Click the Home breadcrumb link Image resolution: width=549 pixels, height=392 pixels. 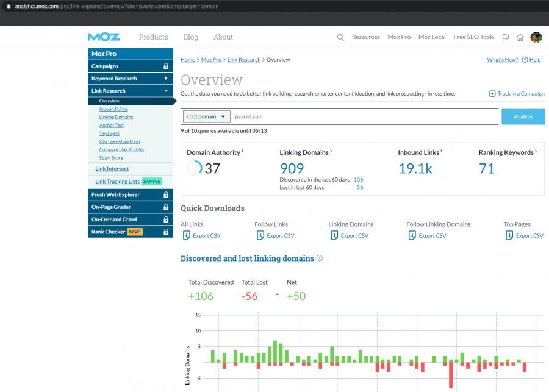pos(188,60)
